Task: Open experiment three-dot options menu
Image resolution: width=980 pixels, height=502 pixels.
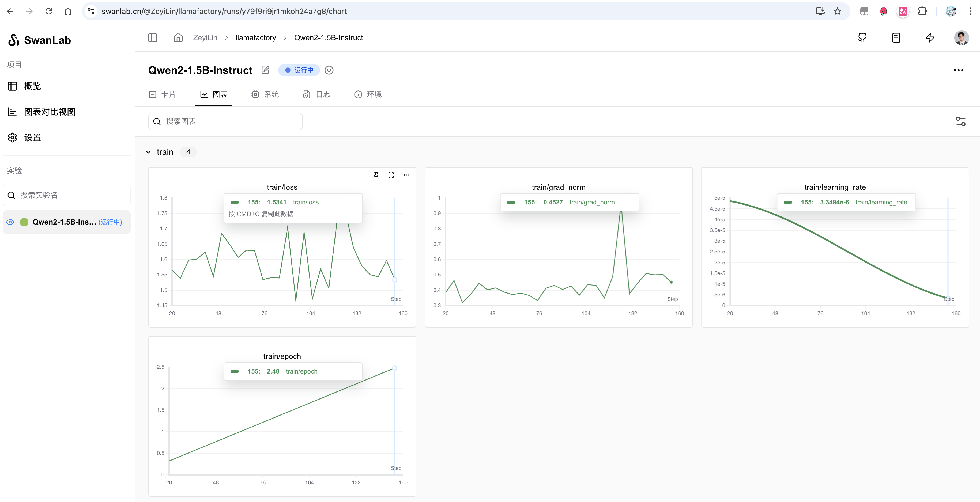Action: point(958,70)
